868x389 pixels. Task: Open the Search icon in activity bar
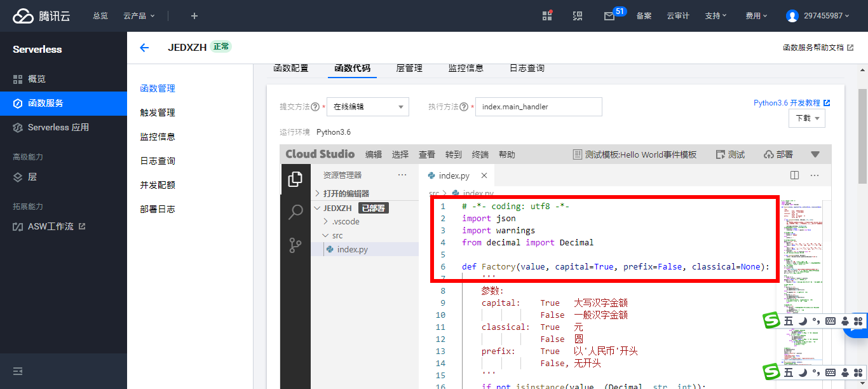(295, 212)
